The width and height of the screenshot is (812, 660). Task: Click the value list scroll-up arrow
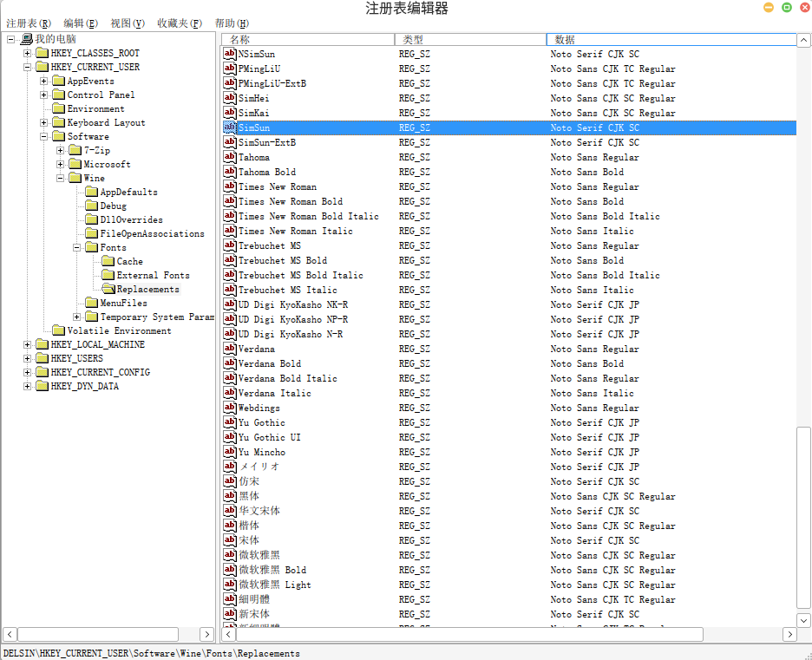(x=803, y=41)
